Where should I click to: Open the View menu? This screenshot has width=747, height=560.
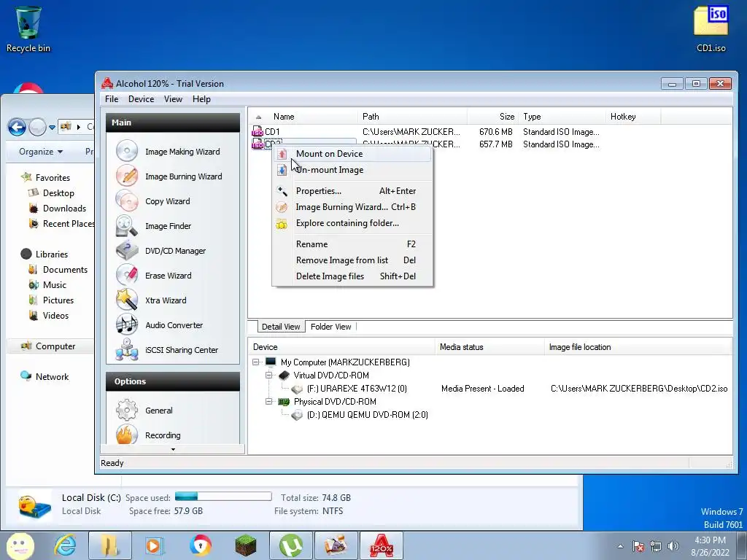pyautogui.click(x=173, y=99)
